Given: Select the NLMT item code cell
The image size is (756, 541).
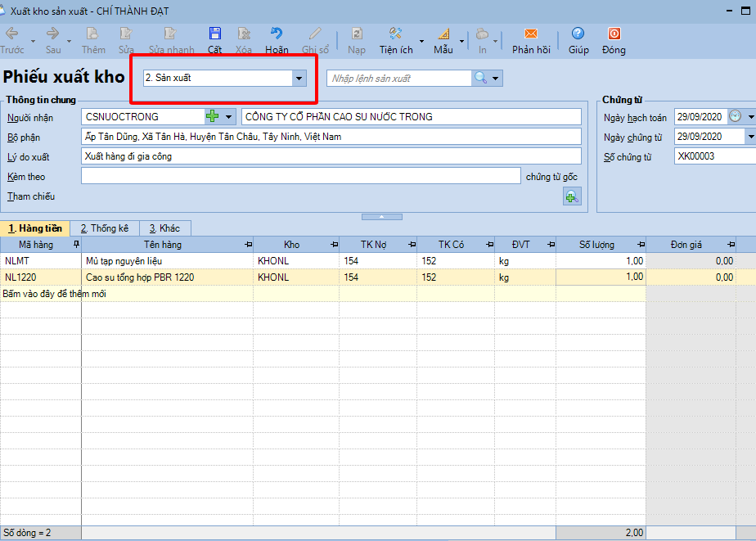Looking at the screenshot, I should (41, 261).
